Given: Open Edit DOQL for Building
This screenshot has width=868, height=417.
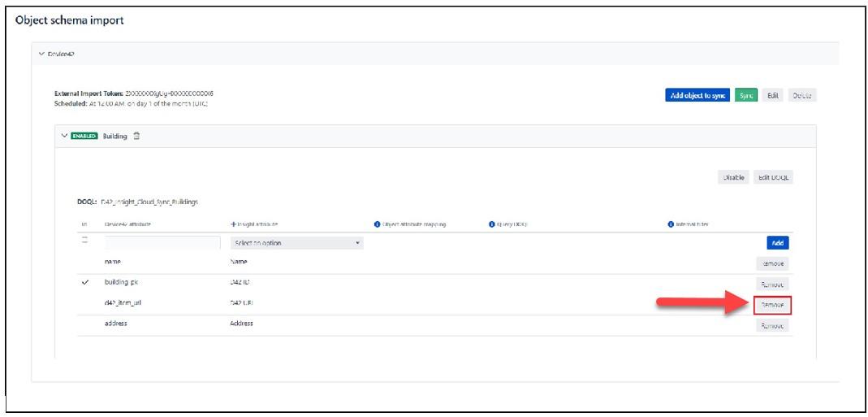Looking at the screenshot, I should [x=773, y=177].
